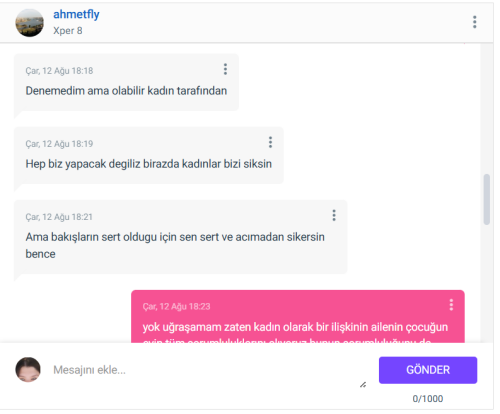Image resolution: width=500 pixels, height=414 pixels.
Task: Click timestamp 'Çar, 12 Ağu 18:19'
Action: tap(59, 144)
